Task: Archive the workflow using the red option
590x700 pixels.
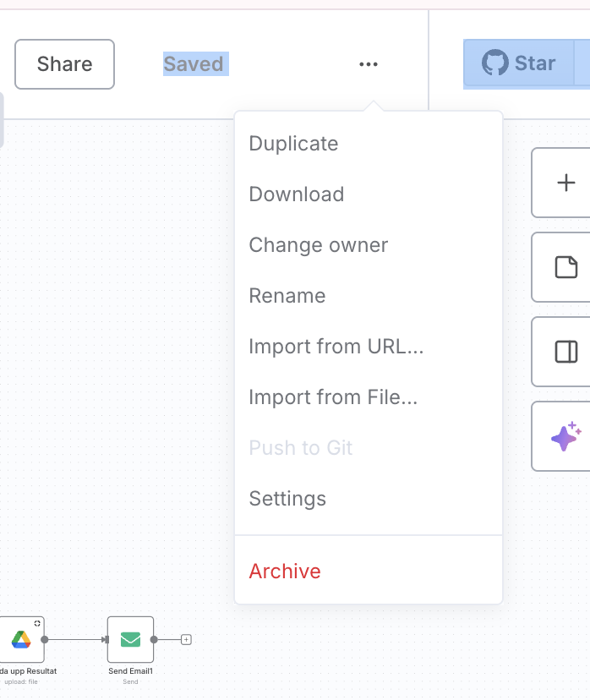Action: click(x=285, y=571)
